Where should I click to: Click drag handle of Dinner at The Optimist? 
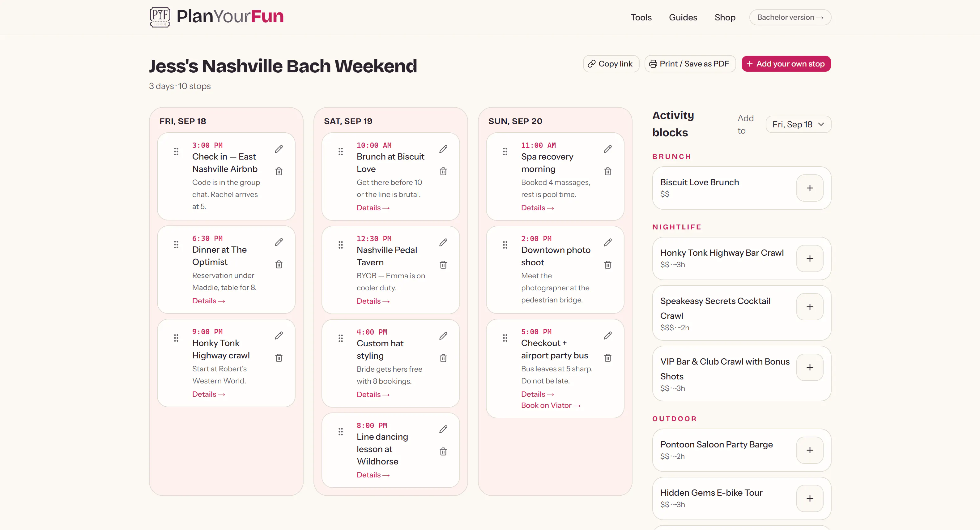click(x=176, y=245)
